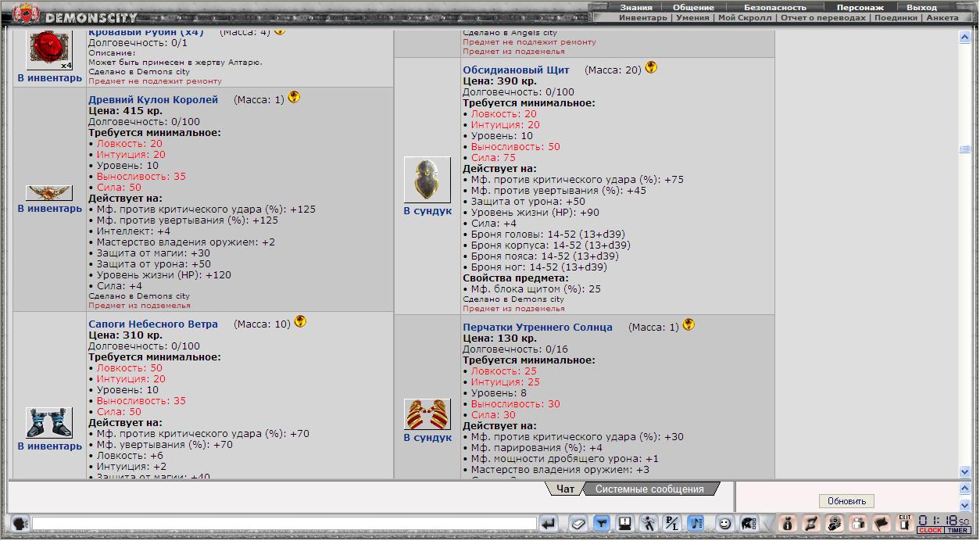The height and width of the screenshot is (541, 980).
Task: Click the running figure icon in bottom toolbar
Action: [648, 523]
